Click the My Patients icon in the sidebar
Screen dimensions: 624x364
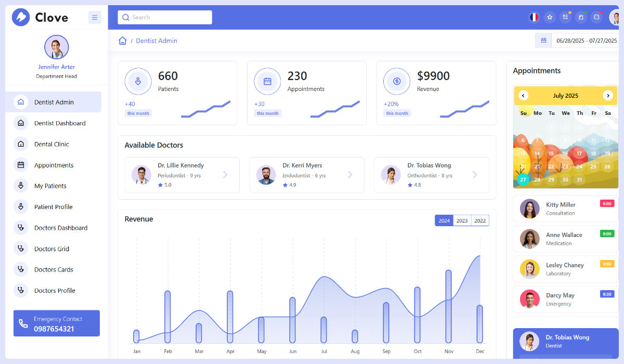20,186
